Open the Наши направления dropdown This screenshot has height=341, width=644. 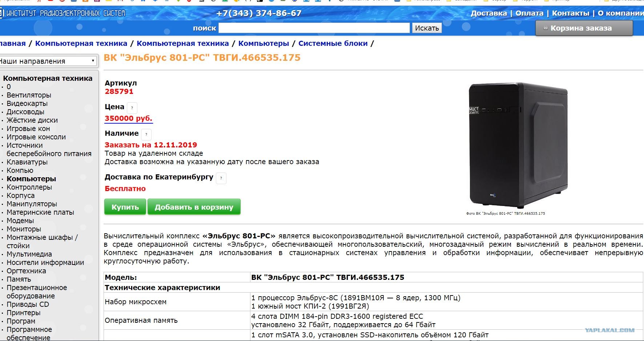48,61
